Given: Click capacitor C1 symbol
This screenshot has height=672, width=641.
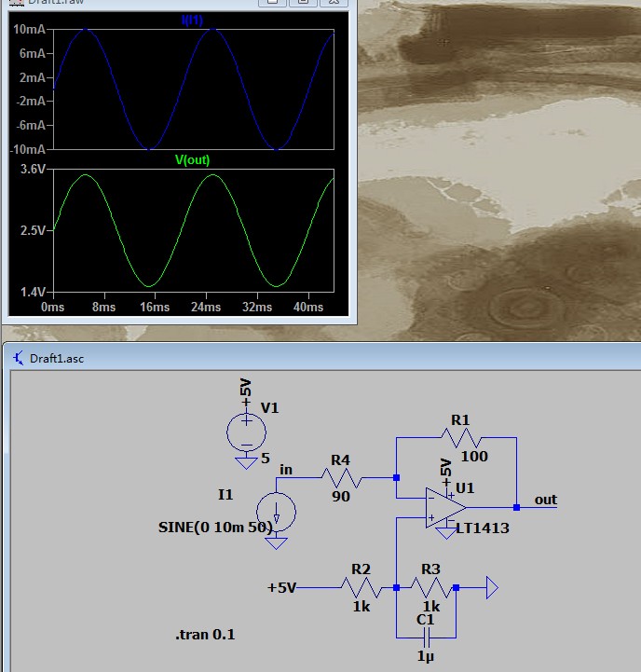Looking at the screenshot, I should [x=426, y=638].
